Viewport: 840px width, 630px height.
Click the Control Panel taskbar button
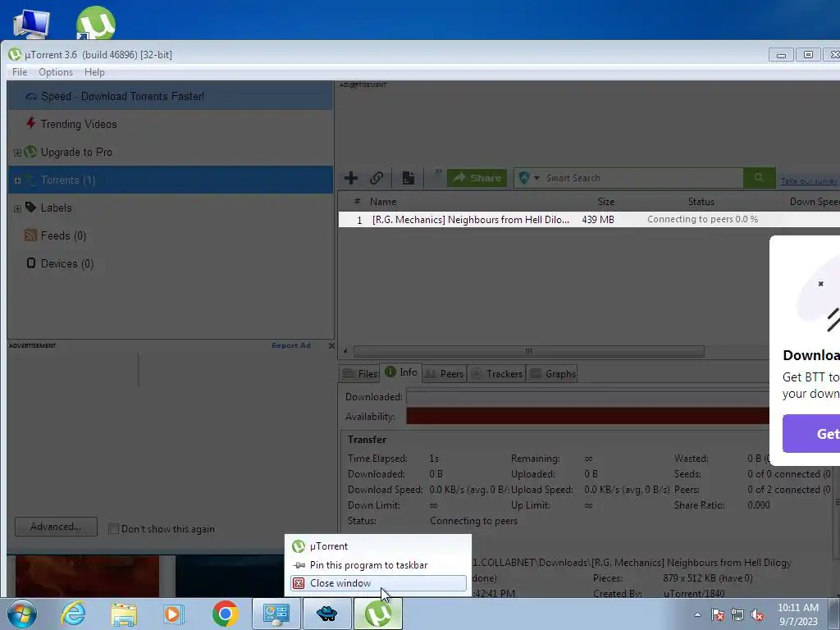[276, 614]
